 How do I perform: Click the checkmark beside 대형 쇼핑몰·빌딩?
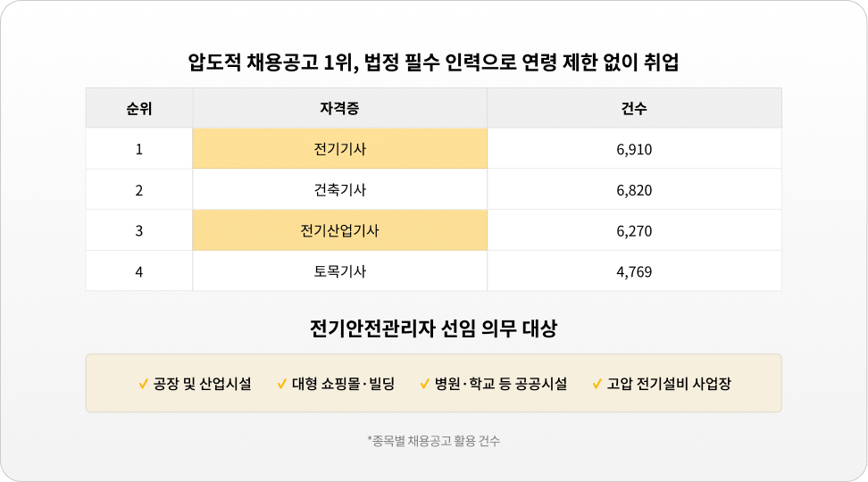coord(281,385)
